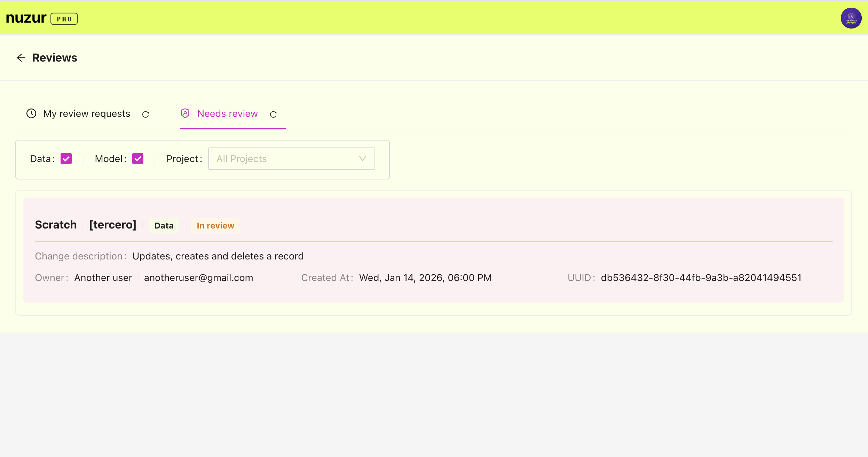868x457 pixels.
Task: Open the user avatar menu
Action: point(851,18)
